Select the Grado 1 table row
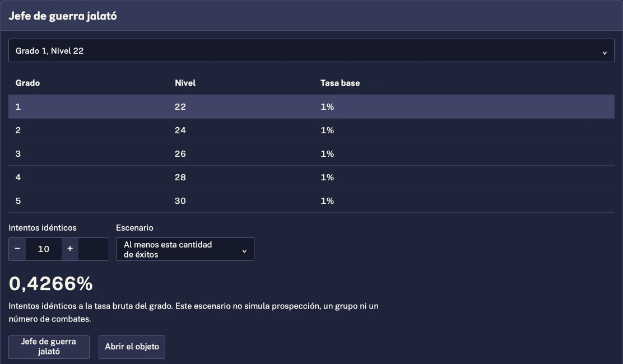The image size is (623, 364). coord(311,106)
